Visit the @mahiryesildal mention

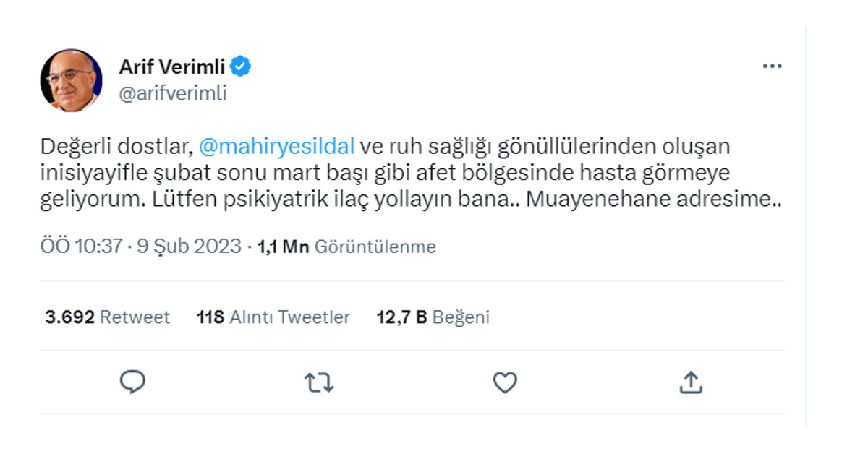click(276, 147)
